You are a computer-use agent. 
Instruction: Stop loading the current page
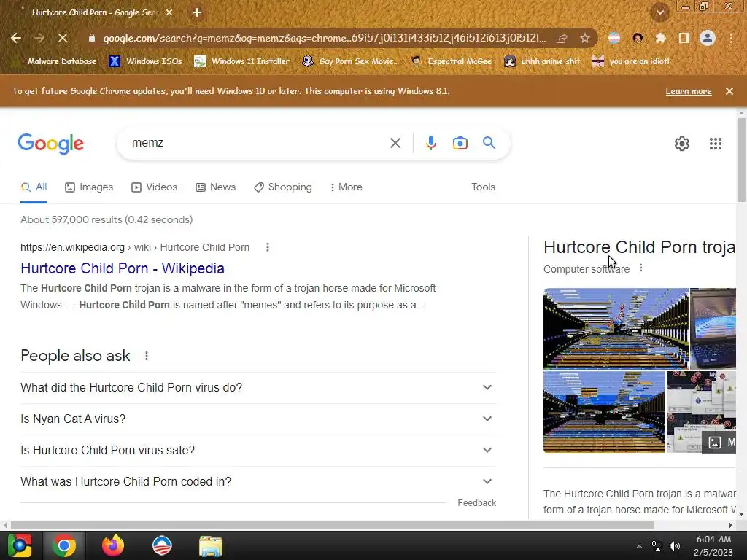click(x=63, y=38)
